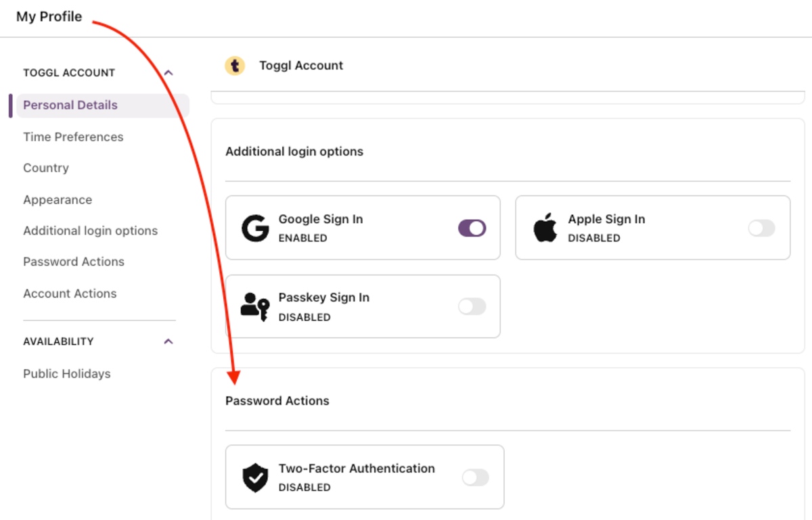The width and height of the screenshot is (812, 520).
Task: Click the shield checkmark inside Password Actions card
Action: coord(254,477)
